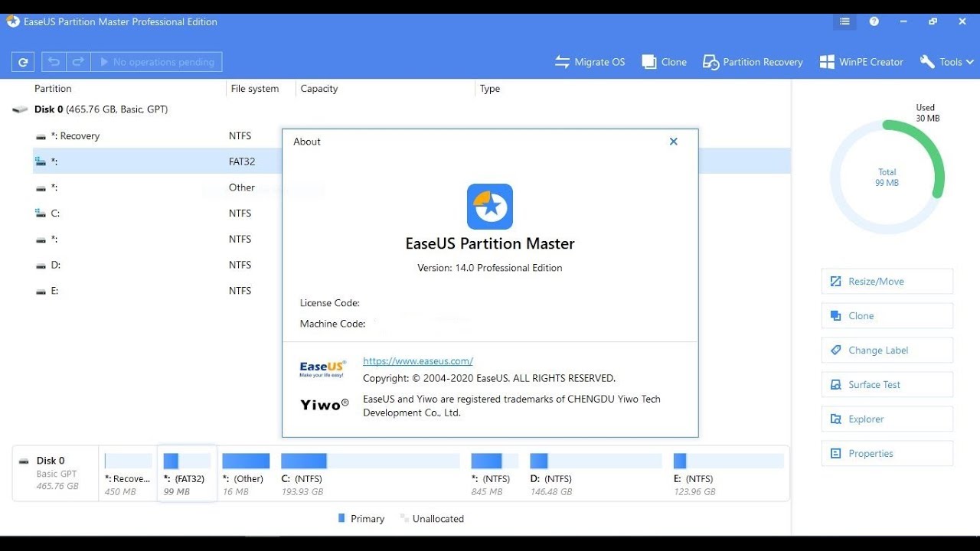This screenshot has height=551, width=980.
Task: Click the Machine Code: label
Action: point(333,324)
